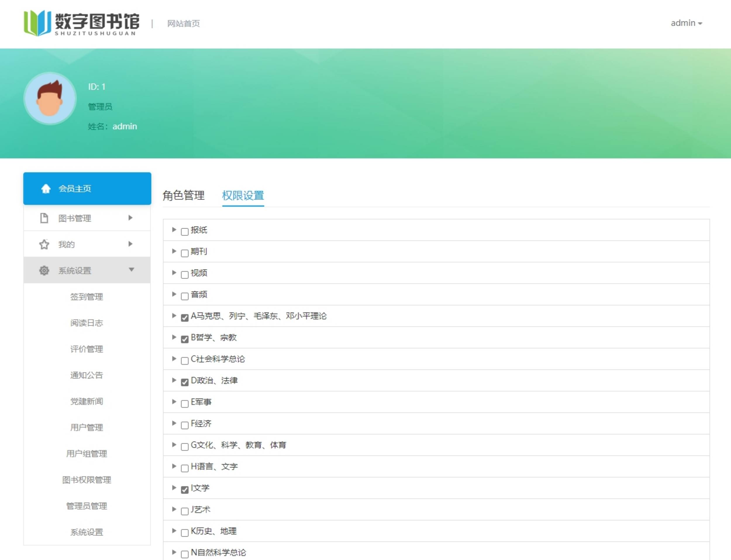Go to 网站首页 link
The image size is (731, 560).
coord(183,23)
